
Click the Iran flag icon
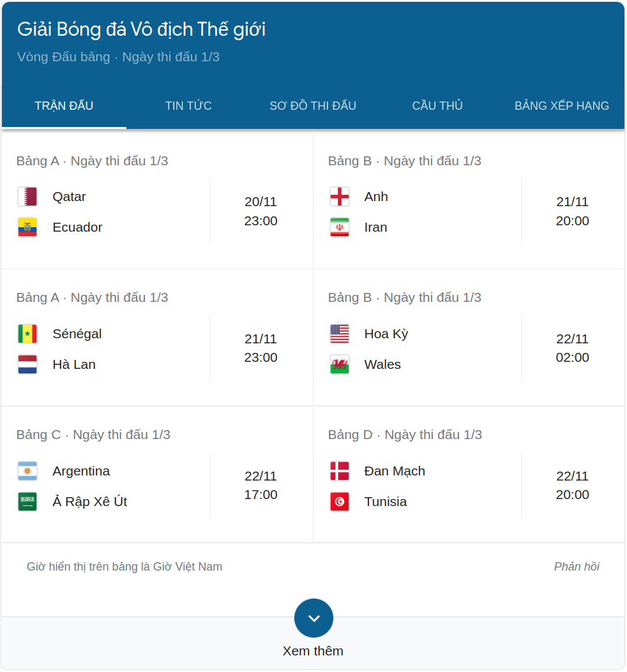[340, 227]
